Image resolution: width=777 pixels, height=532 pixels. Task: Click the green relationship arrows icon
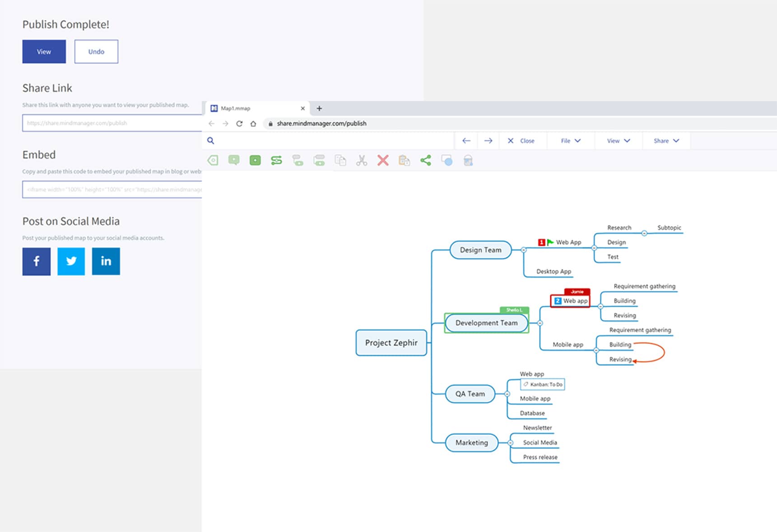click(276, 160)
